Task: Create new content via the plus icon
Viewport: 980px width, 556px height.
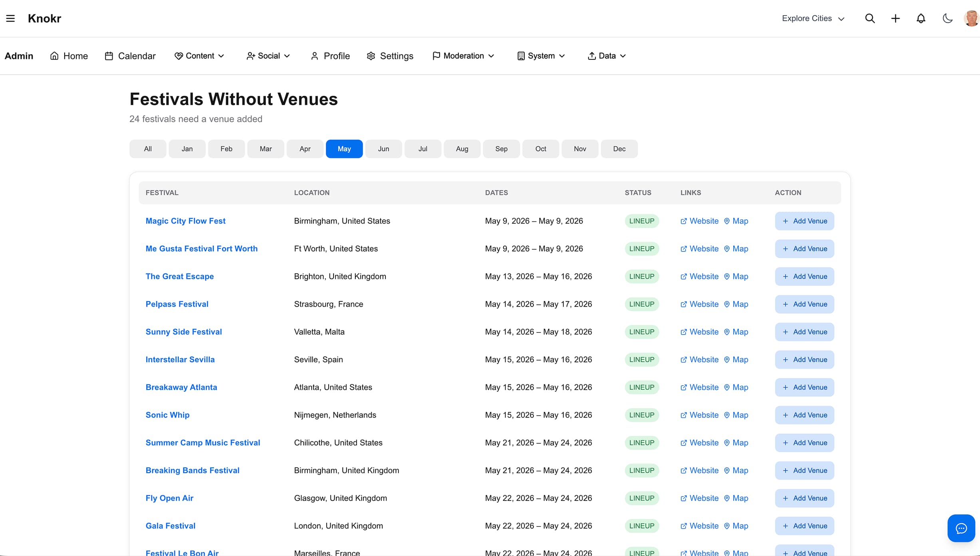Action: click(x=895, y=18)
